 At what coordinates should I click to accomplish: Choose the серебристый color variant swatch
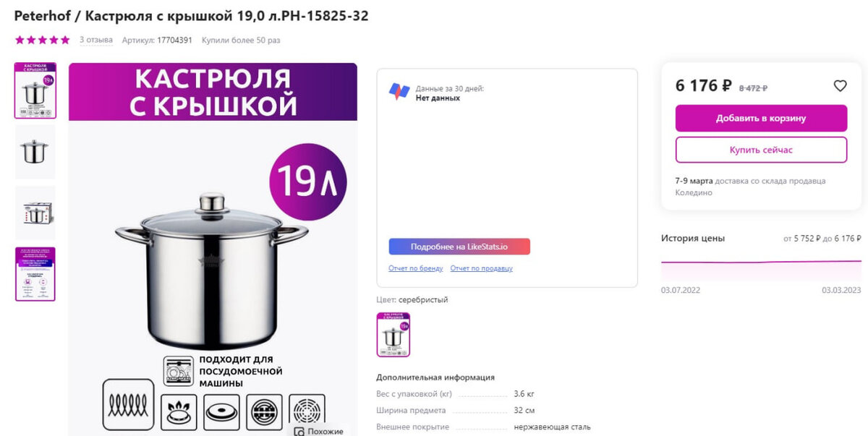point(393,335)
